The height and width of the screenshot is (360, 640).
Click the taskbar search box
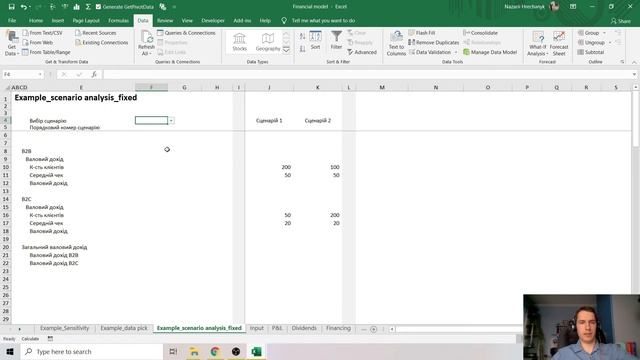[92, 351]
